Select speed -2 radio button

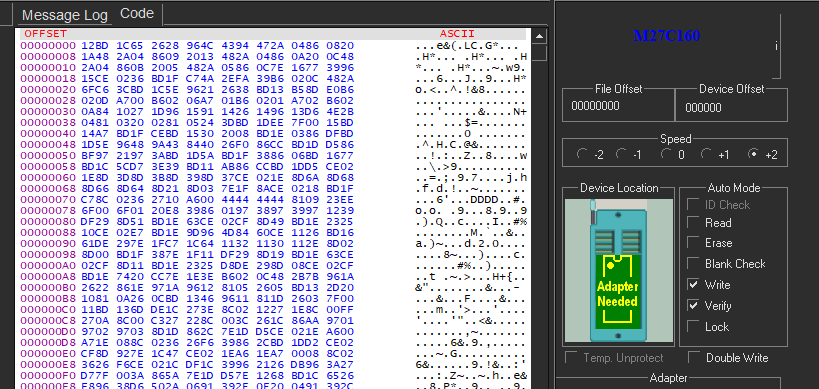[582, 155]
